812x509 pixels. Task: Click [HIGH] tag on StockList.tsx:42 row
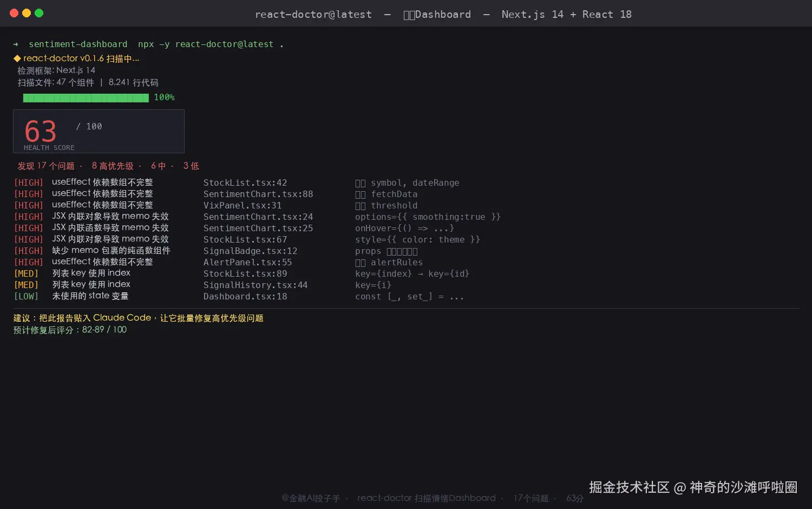click(x=28, y=183)
